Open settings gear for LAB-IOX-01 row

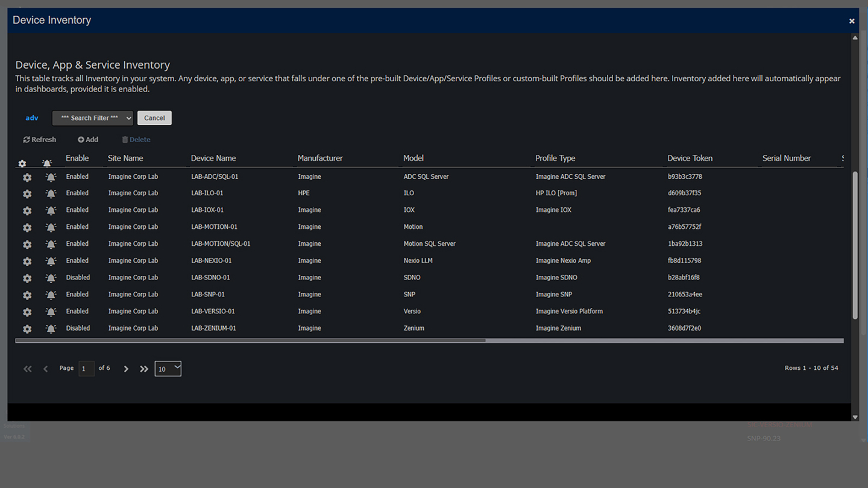coord(27,211)
